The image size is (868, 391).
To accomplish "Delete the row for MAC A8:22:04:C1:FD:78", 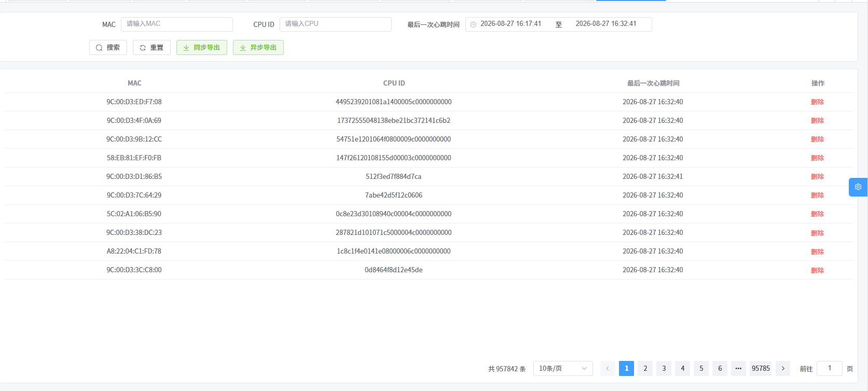I will tap(818, 252).
